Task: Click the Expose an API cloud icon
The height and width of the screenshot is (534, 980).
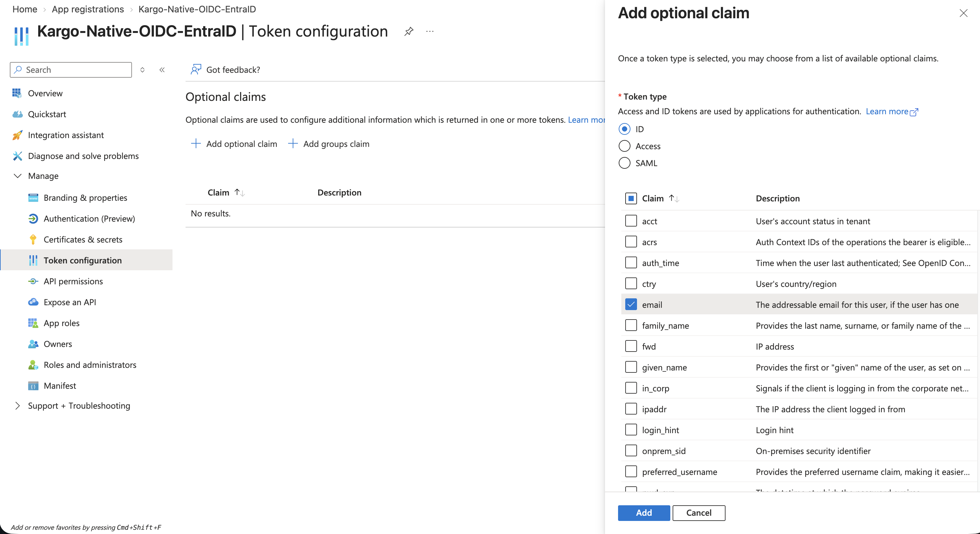Action: coord(33,302)
